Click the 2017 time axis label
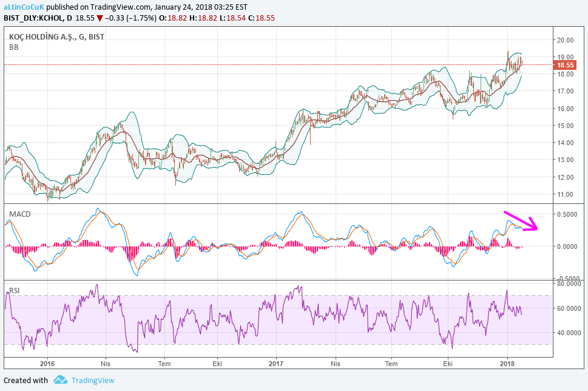 276,364
